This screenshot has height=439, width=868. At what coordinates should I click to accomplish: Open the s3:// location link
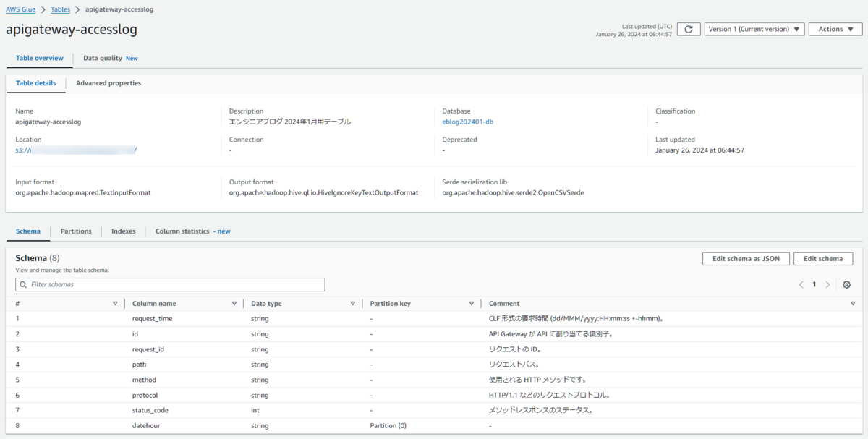76,150
